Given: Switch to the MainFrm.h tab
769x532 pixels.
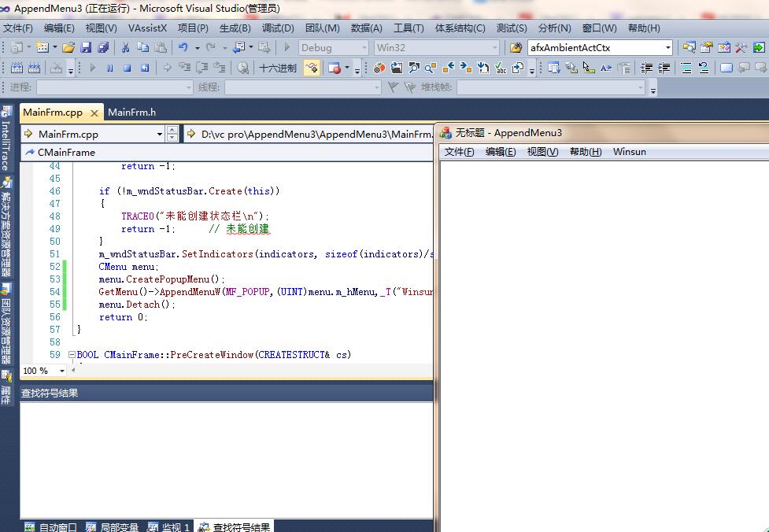Looking at the screenshot, I should (x=131, y=113).
